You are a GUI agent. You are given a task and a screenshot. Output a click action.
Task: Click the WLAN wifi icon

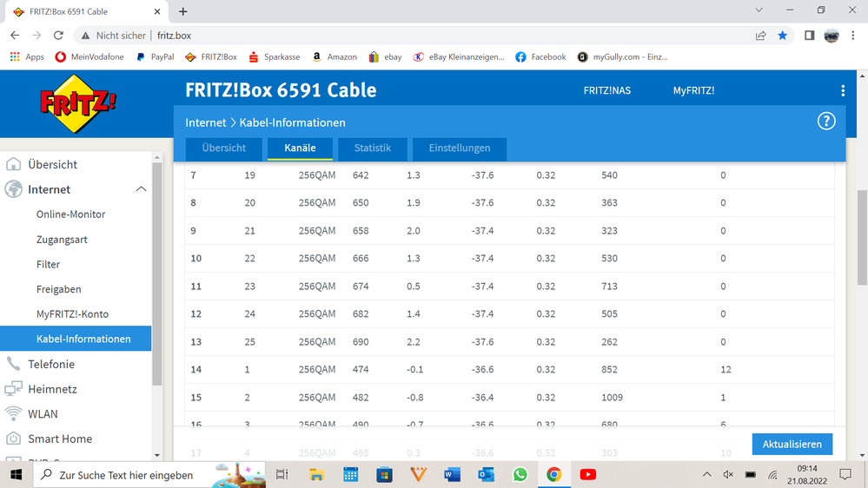click(13, 414)
